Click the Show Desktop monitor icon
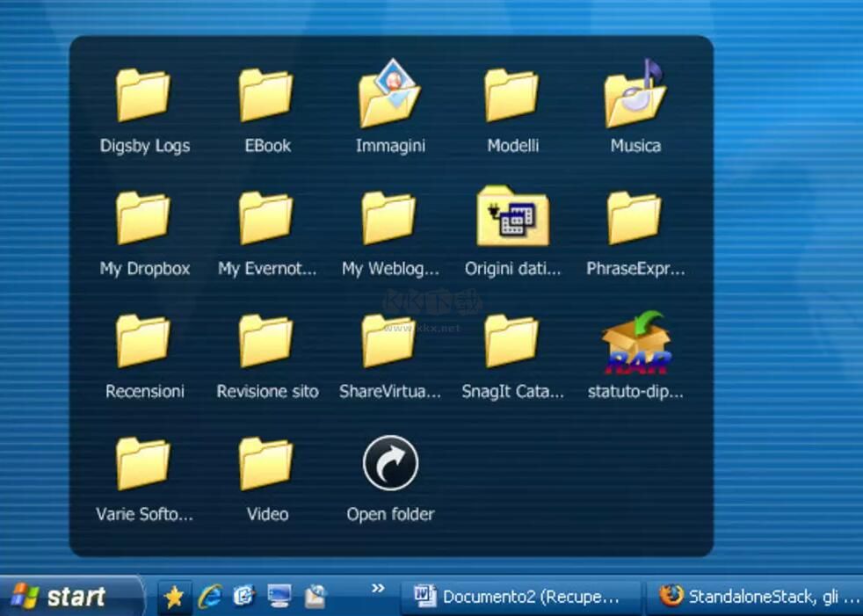This screenshot has height=616, width=863. (x=279, y=597)
